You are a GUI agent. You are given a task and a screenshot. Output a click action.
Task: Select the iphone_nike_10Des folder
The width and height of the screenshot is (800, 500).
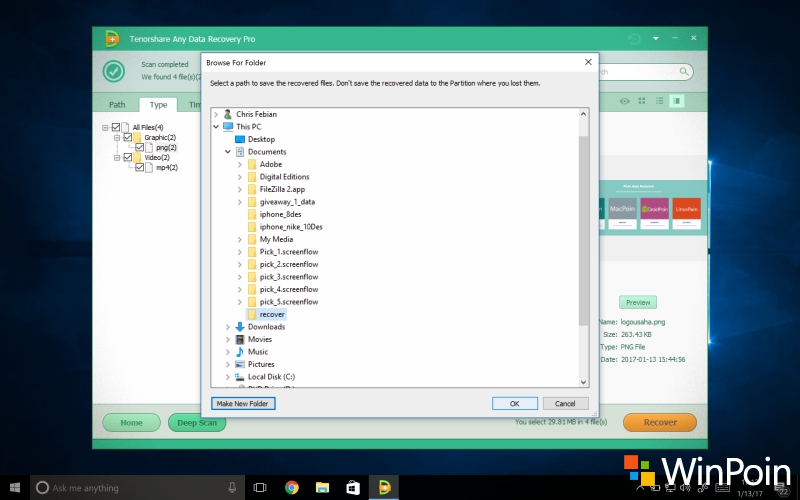tap(291, 227)
